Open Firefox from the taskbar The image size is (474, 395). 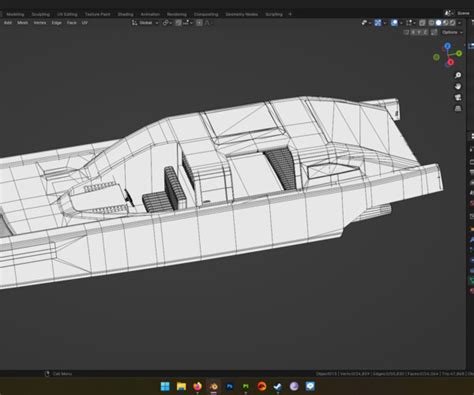(197, 386)
